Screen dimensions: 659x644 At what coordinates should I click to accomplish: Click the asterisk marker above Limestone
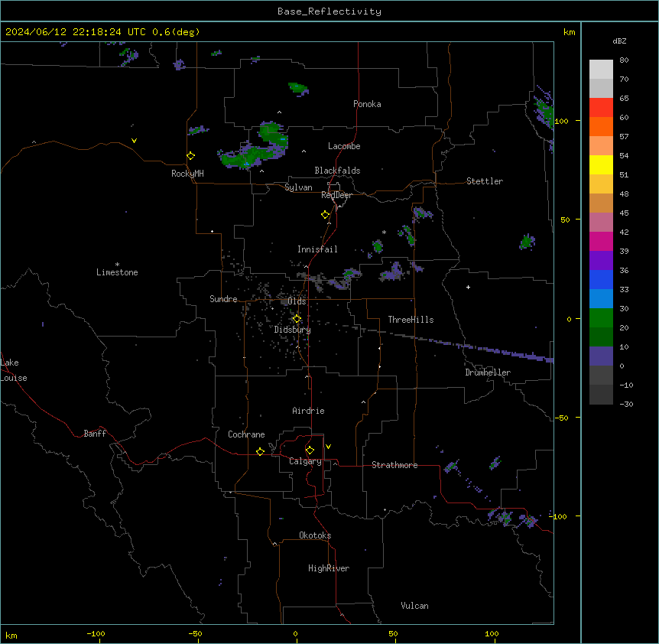point(117,265)
